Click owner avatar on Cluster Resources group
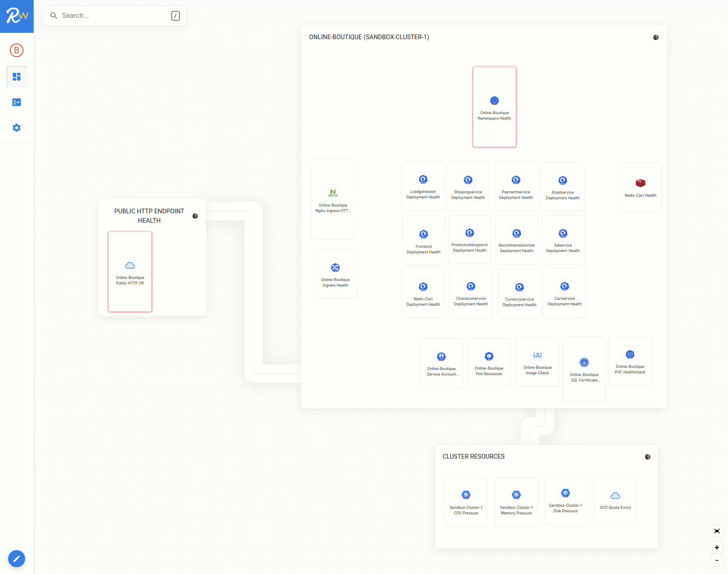The image size is (728, 574). click(x=648, y=457)
